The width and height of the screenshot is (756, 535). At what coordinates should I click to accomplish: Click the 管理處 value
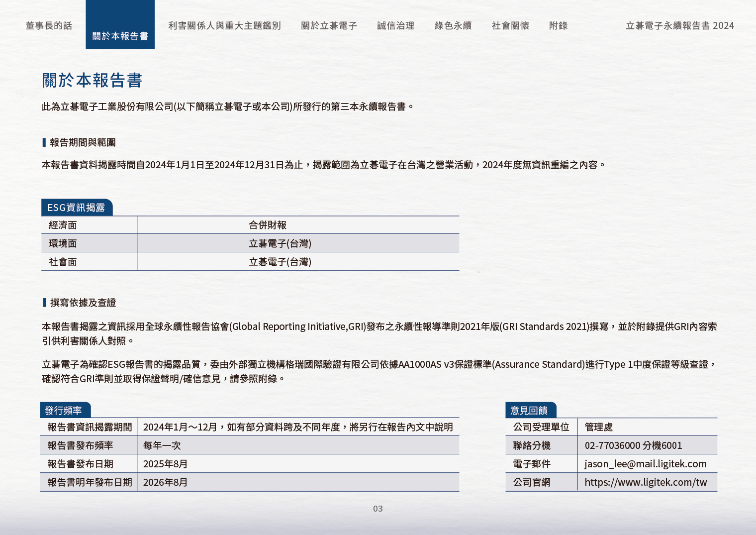tap(599, 427)
